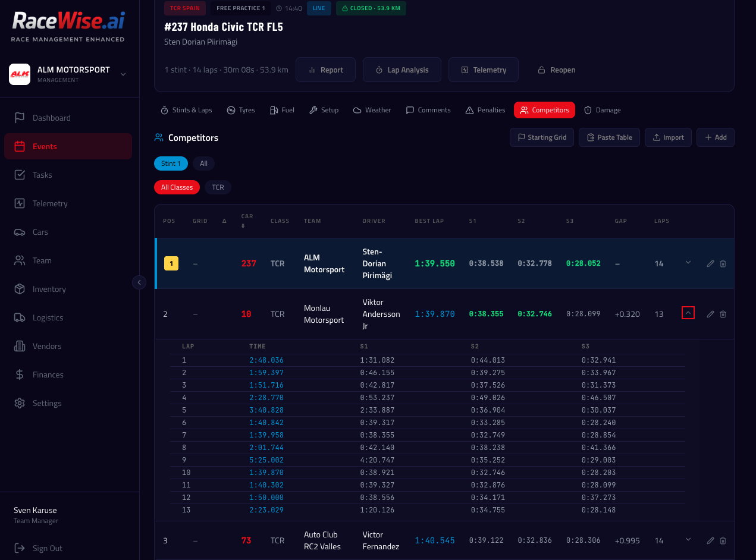Switch to the Fuel tab
Viewport: 756px width, 560px height.
click(282, 110)
